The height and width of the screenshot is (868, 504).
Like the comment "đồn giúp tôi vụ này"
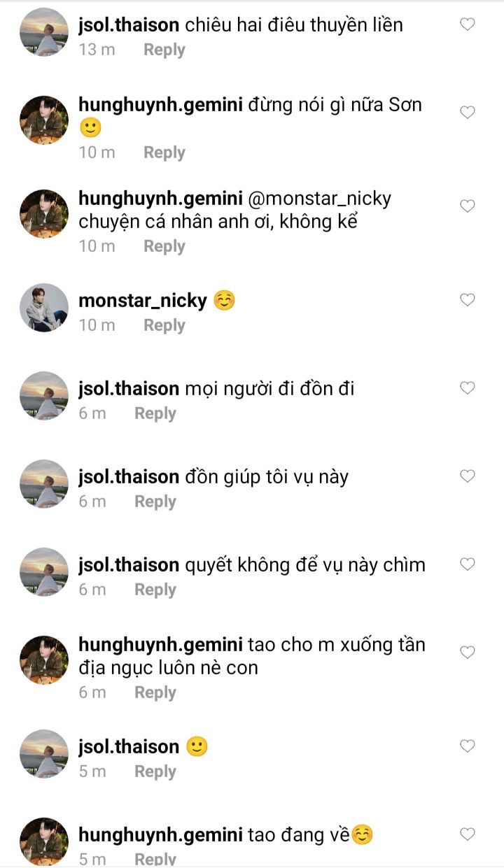click(467, 476)
